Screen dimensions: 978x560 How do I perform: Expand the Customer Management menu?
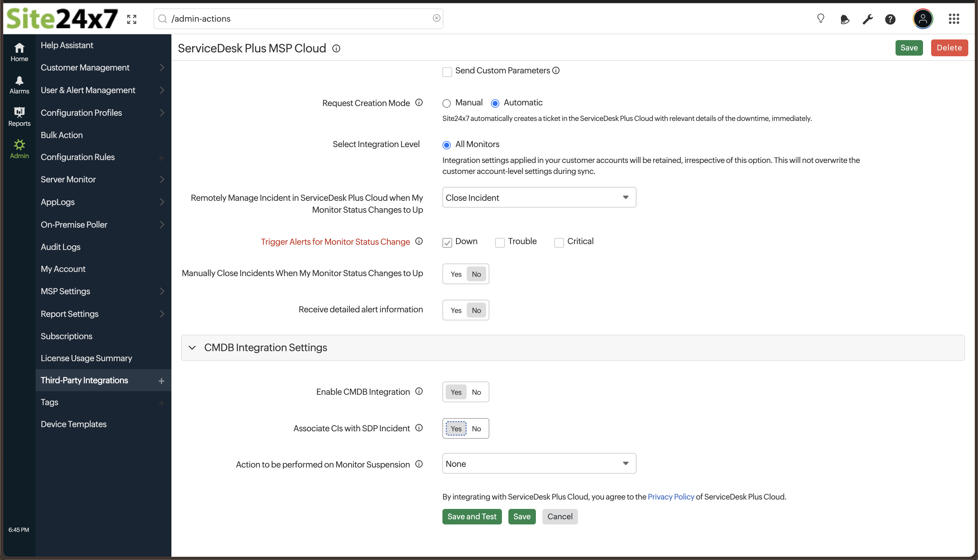85,67
